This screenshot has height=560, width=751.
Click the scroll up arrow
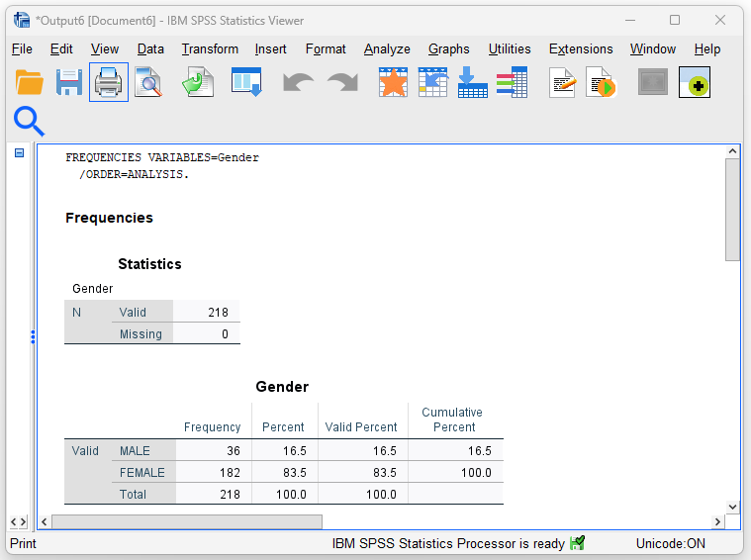coord(733,151)
